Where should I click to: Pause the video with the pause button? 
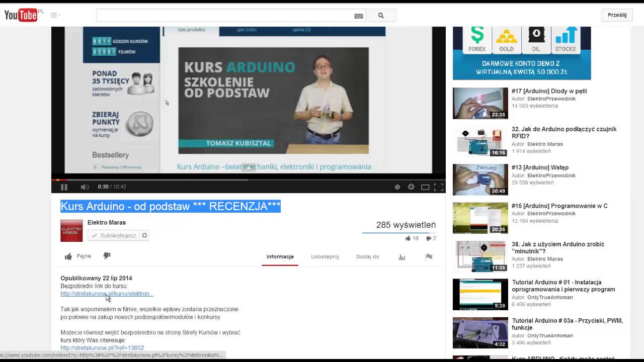click(x=64, y=187)
